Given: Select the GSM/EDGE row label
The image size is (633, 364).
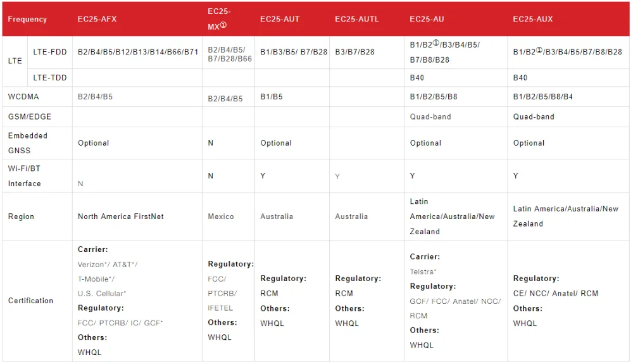Looking at the screenshot, I should coord(30,117).
